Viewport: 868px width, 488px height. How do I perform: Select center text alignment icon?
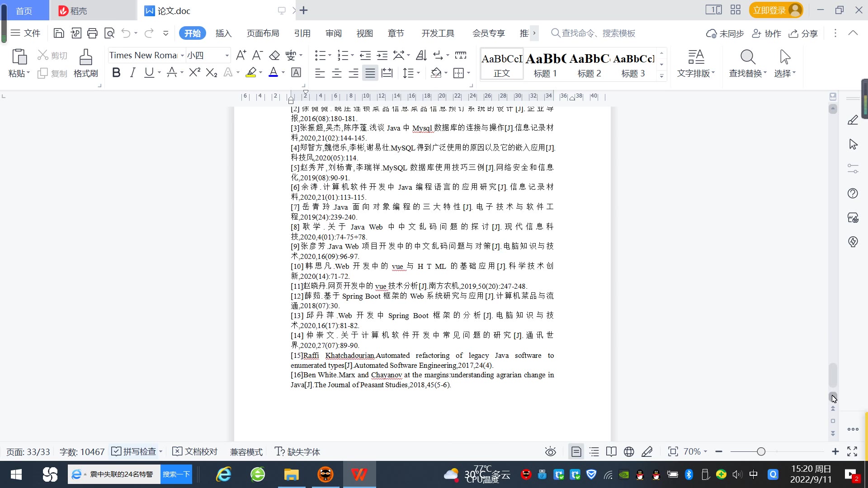click(337, 73)
